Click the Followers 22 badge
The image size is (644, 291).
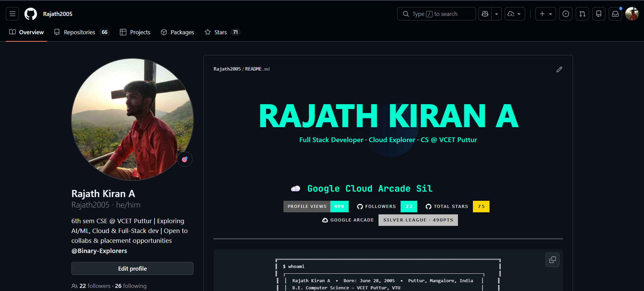(x=385, y=207)
